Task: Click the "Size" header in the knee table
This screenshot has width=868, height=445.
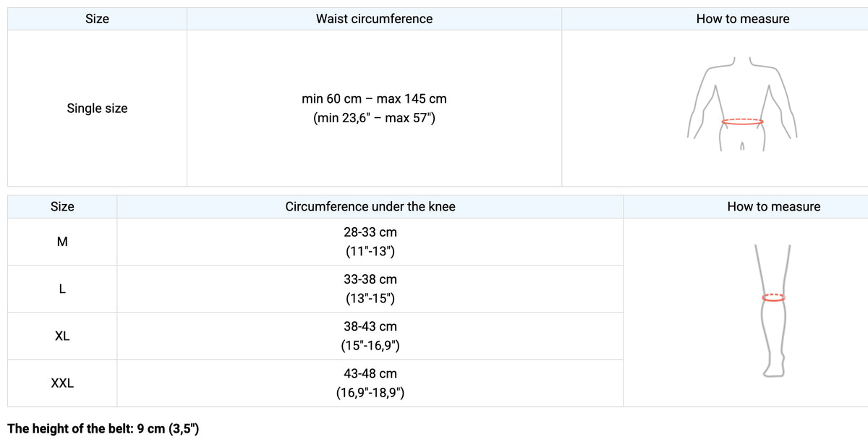Action: (62, 207)
